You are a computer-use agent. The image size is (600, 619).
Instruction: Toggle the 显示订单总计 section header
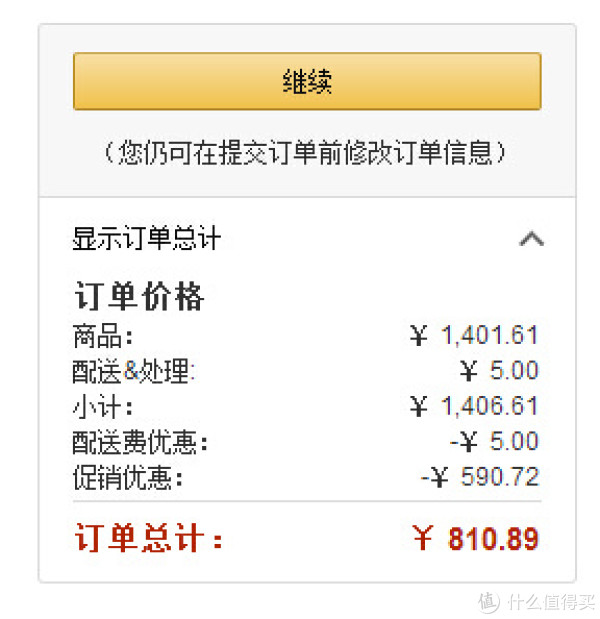click(146, 238)
